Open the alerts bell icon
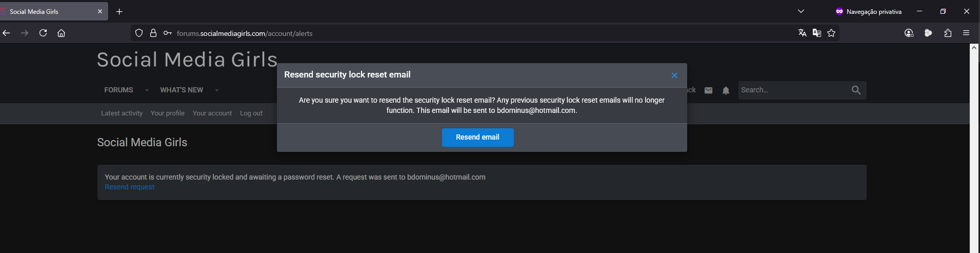Image resolution: width=980 pixels, height=253 pixels. click(726, 90)
